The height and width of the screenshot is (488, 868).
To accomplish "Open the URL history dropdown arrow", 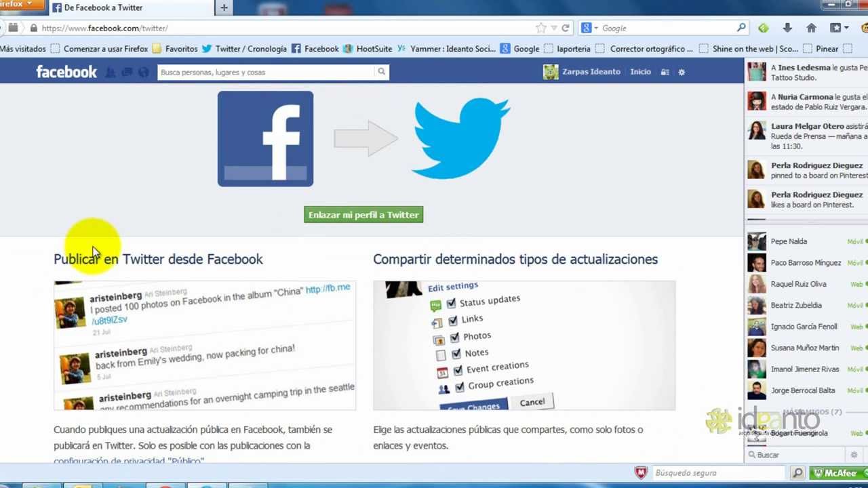I will coord(553,28).
